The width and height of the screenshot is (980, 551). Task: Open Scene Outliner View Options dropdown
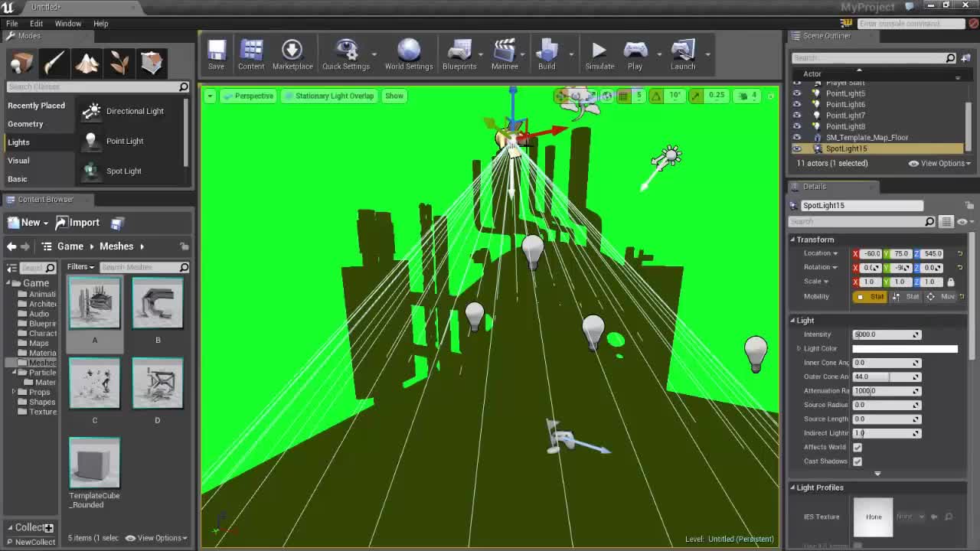point(939,163)
